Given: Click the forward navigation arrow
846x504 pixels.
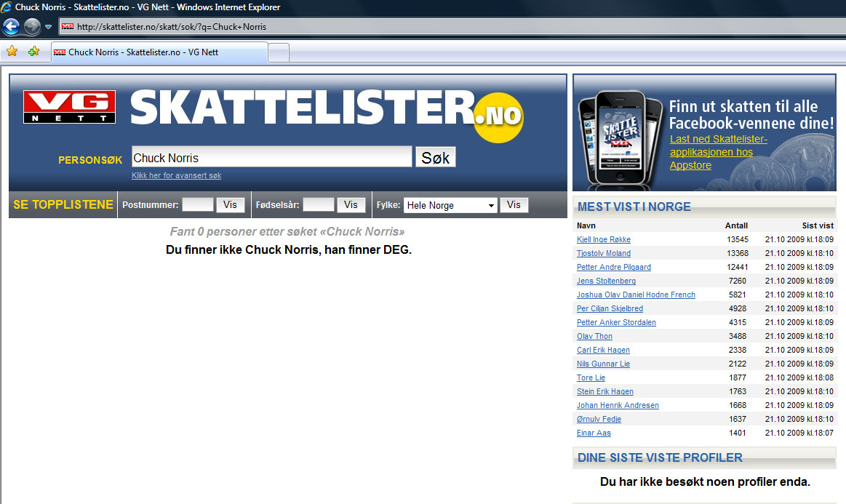Looking at the screenshot, I should (x=31, y=27).
